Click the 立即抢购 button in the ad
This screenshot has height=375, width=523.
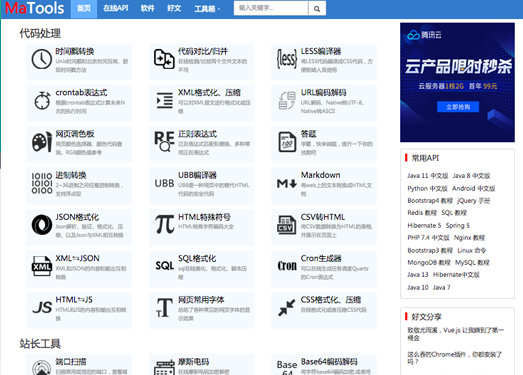pyautogui.click(x=458, y=107)
